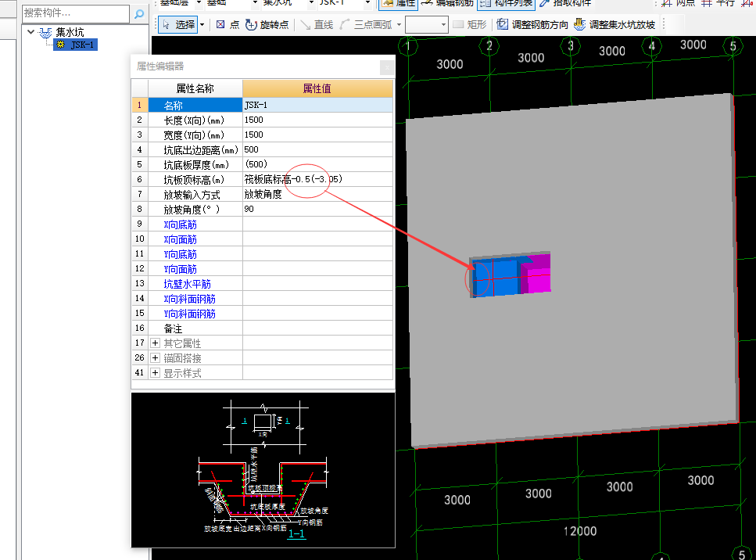Open the Y向面筋 link
This screenshot has width=756, height=560.
pos(181,270)
